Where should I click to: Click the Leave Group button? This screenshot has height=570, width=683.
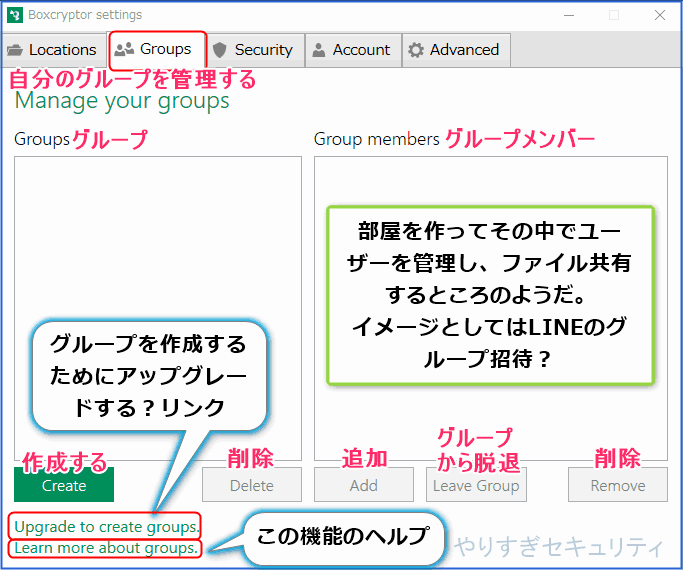(x=476, y=485)
